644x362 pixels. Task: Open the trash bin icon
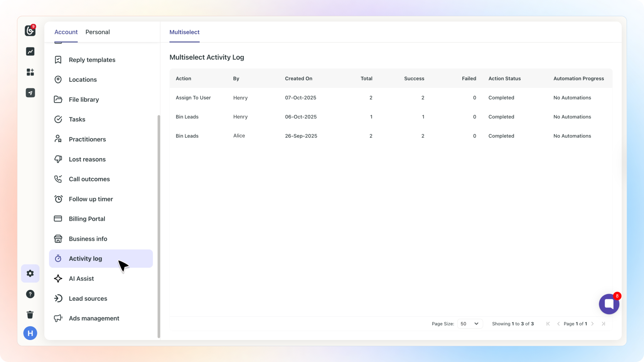pyautogui.click(x=30, y=315)
